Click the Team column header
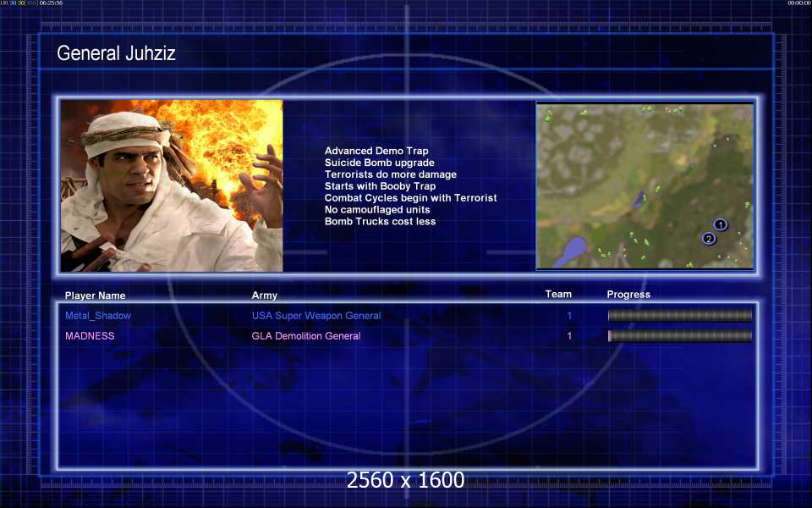 [x=558, y=294]
